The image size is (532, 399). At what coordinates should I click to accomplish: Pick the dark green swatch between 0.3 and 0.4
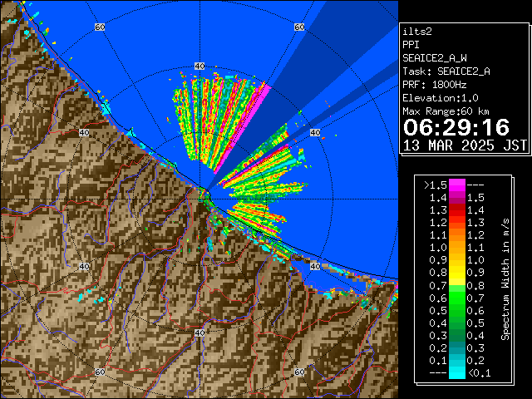coord(457,335)
